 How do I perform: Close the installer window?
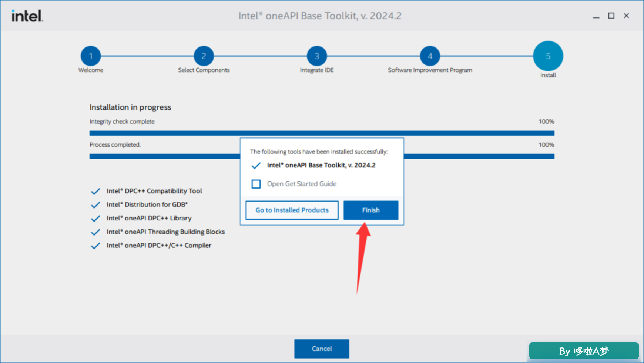tap(626, 16)
